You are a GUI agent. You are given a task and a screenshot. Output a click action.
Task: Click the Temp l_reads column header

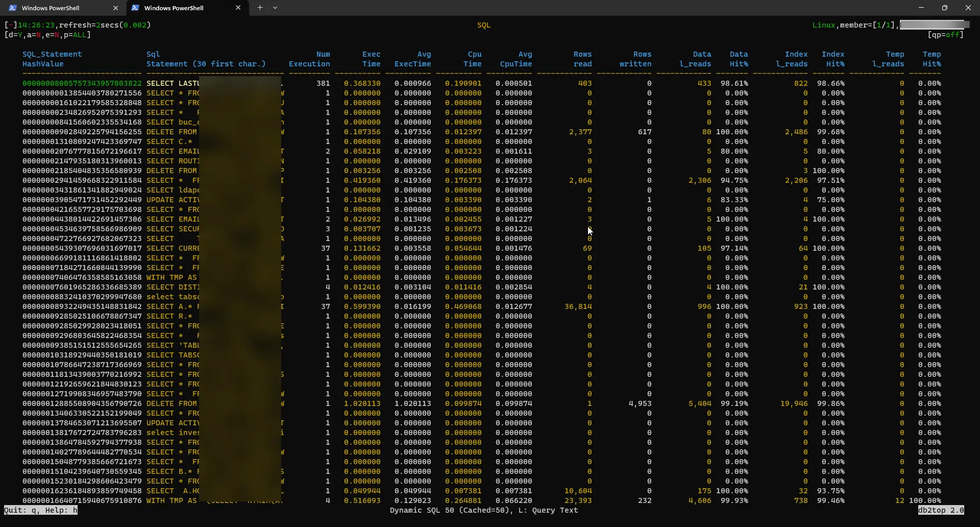pos(888,59)
